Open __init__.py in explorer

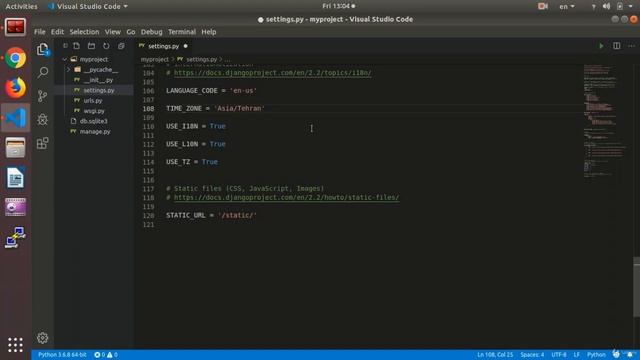98,80
